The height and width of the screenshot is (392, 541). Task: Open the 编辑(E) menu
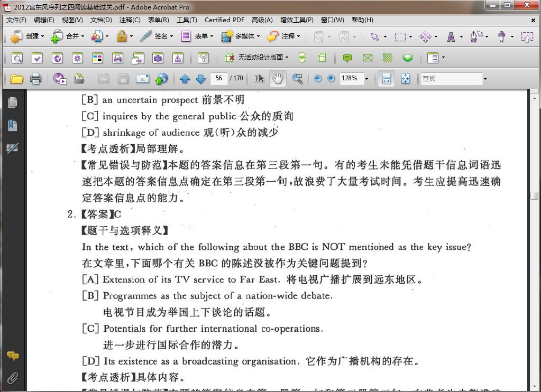point(44,20)
